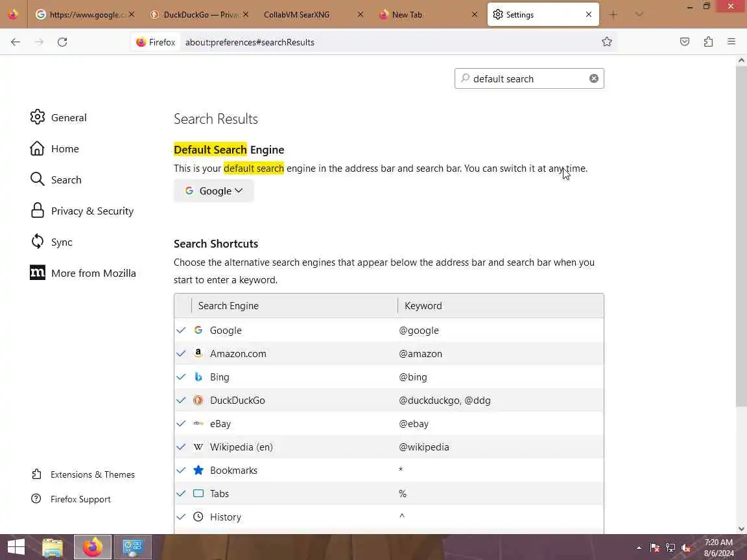Click the Mozilla logo icon

tap(37, 273)
